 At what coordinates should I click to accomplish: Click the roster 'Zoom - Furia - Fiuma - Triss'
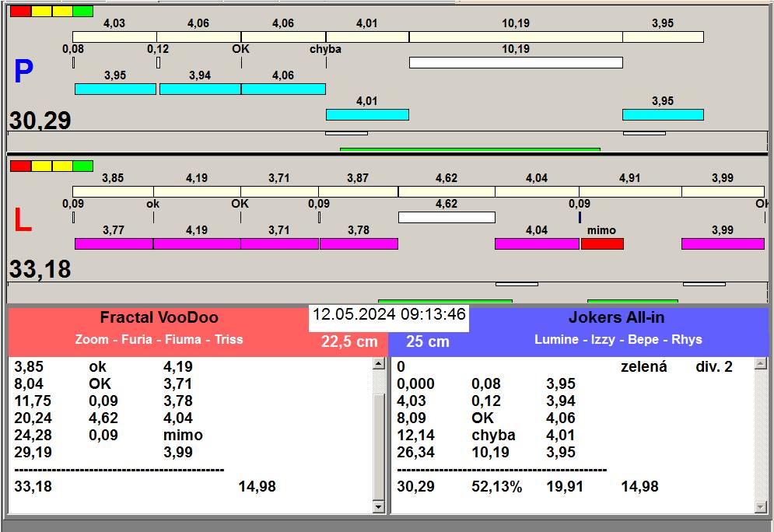pyautogui.click(x=159, y=340)
